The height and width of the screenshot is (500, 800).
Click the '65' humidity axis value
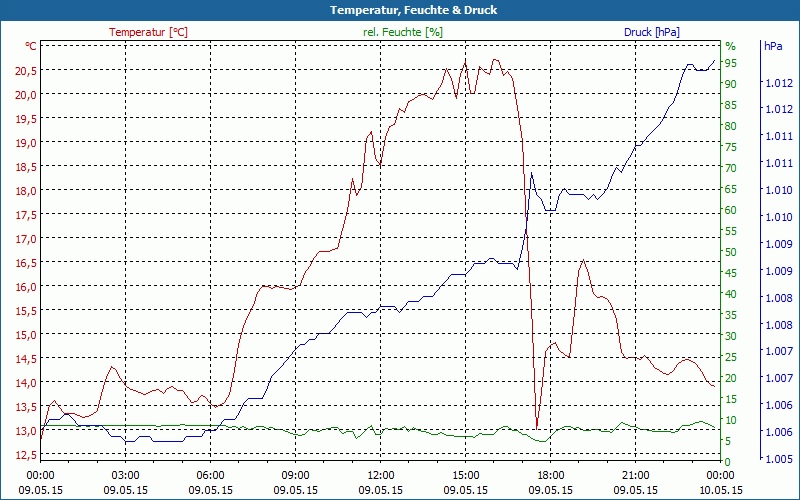click(731, 189)
